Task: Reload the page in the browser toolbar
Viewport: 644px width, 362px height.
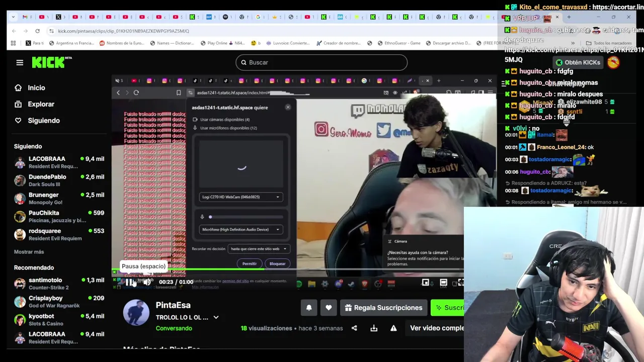Action: tap(37, 31)
